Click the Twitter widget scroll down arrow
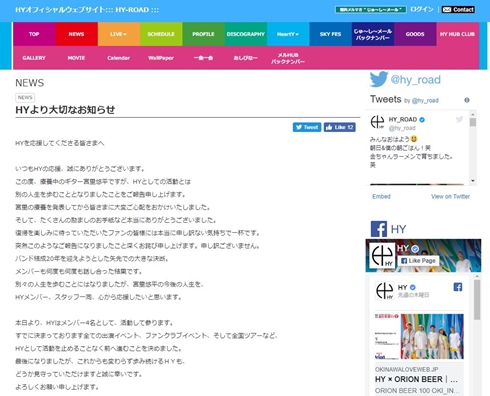The width and height of the screenshot is (490, 396). coord(473,181)
